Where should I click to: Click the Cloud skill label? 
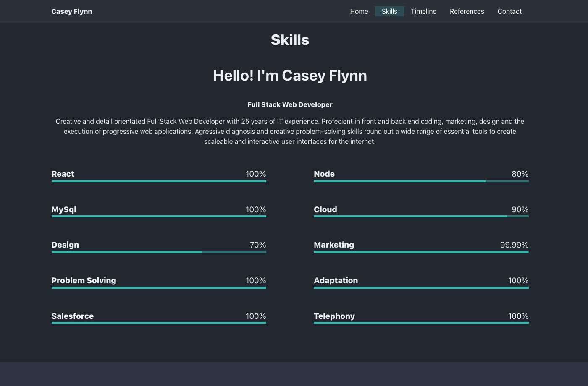click(325, 209)
